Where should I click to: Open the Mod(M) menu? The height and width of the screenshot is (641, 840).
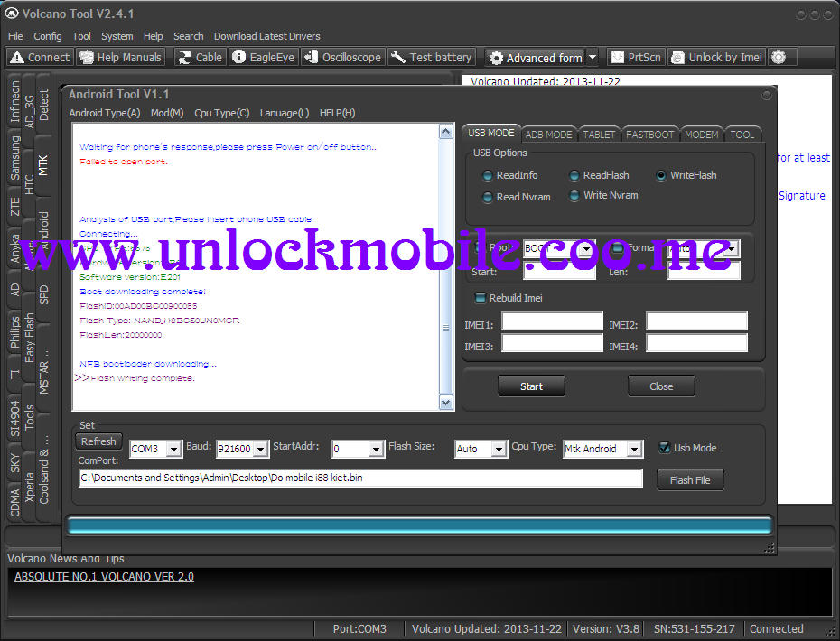pos(167,113)
